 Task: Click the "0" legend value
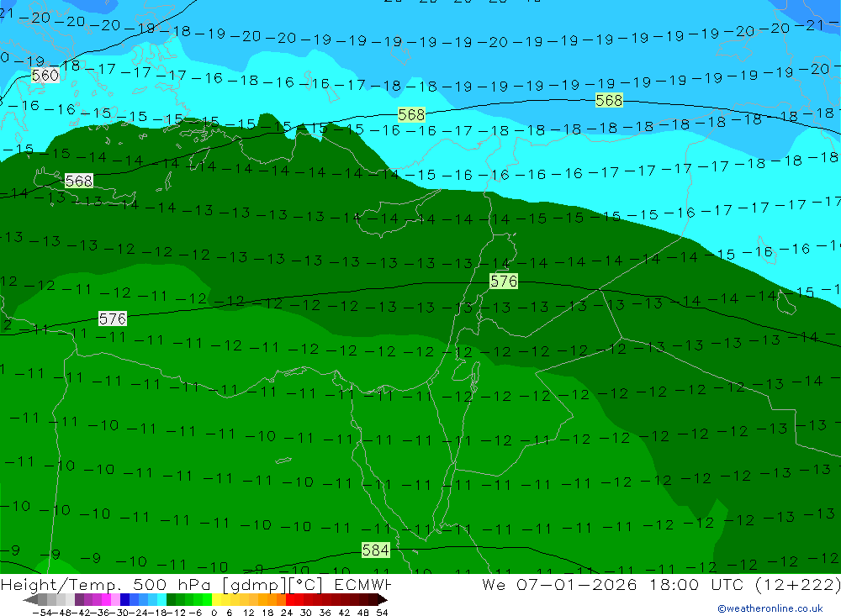[x=214, y=613]
